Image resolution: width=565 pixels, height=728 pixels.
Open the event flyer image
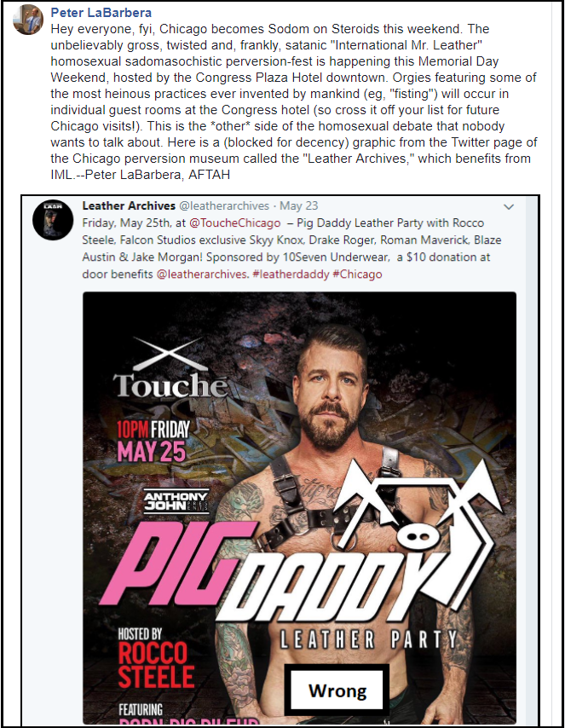pos(299,508)
